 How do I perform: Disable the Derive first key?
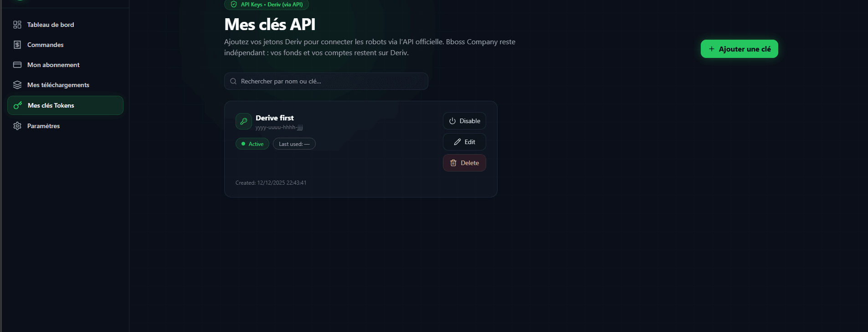pos(464,121)
